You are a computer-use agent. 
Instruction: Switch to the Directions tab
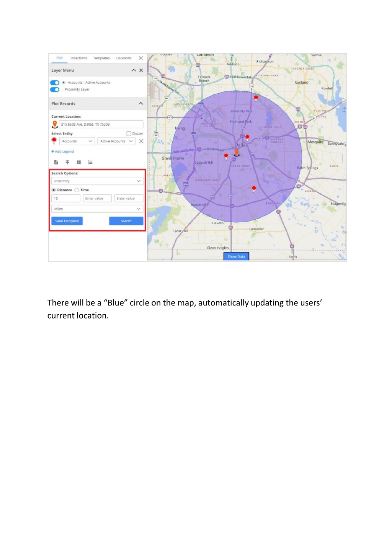coord(79,58)
